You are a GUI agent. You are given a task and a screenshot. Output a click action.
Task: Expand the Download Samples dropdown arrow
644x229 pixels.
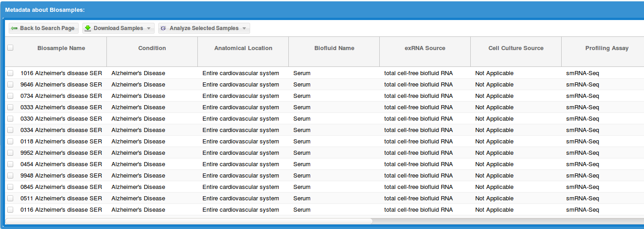(x=149, y=28)
